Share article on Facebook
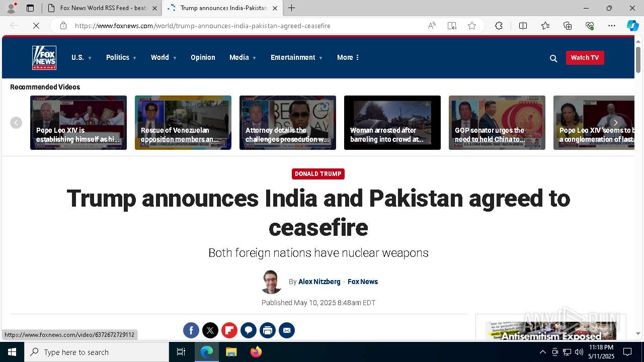Screen dimensions: 644x362 tap(191, 330)
